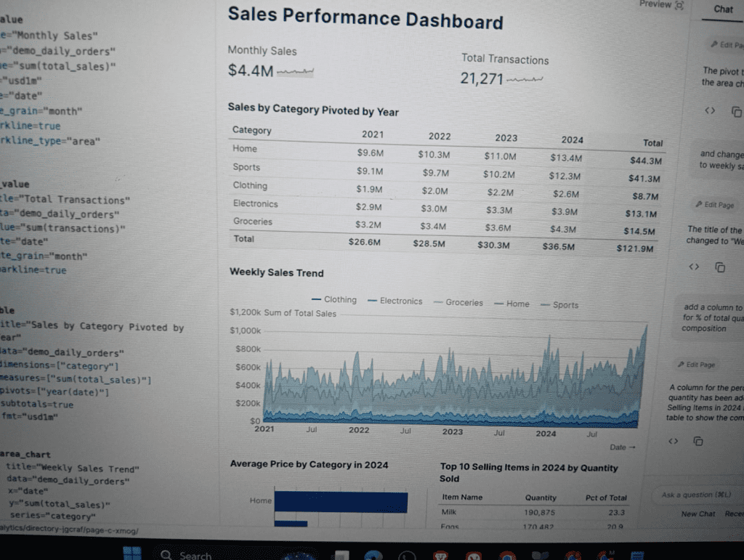744x560 pixels.
Task: Click the Home bar in Average Price chart
Action: (340, 501)
